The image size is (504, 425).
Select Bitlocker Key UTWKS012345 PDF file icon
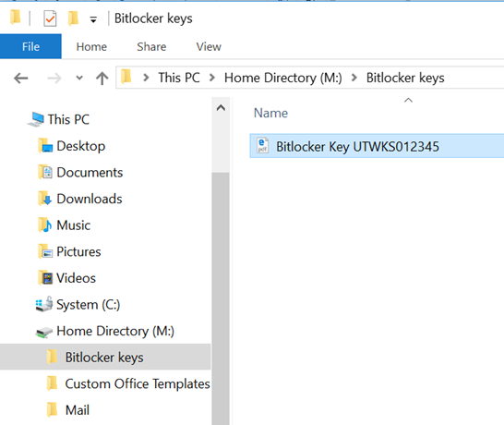(x=262, y=146)
